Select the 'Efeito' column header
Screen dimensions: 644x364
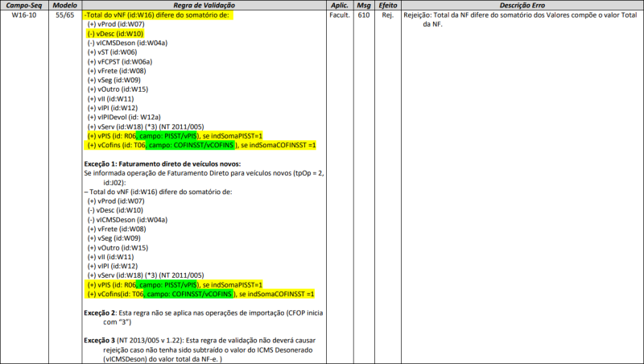pos(388,6)
